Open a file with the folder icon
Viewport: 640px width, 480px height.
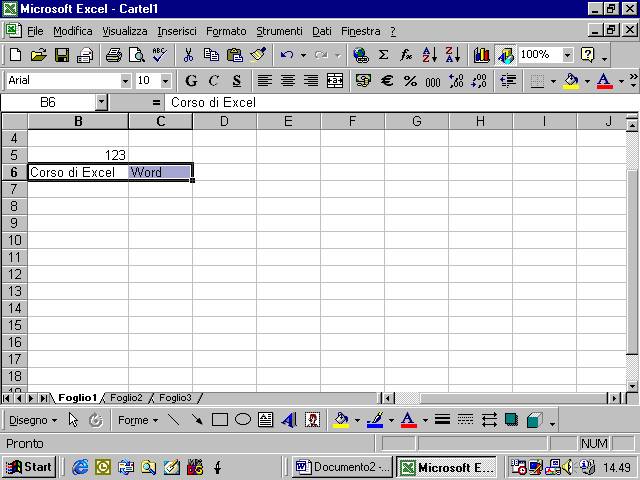click(38, 55)
